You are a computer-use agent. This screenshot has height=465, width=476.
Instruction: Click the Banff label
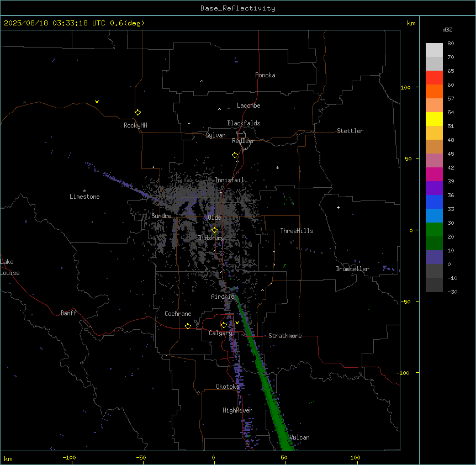[68, 313]
